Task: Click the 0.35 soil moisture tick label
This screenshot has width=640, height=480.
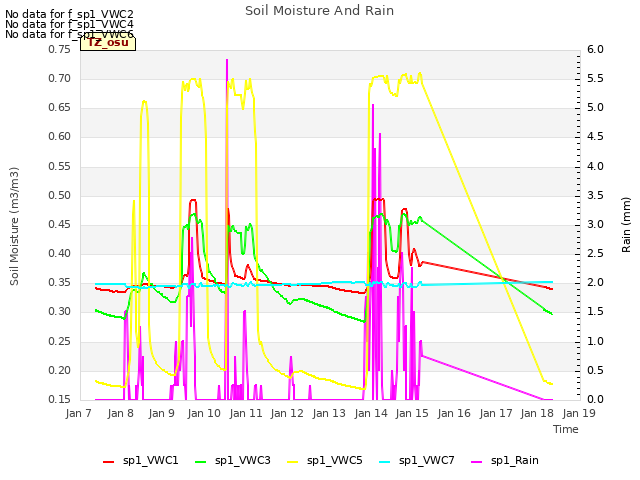Action: click(60, 283)
